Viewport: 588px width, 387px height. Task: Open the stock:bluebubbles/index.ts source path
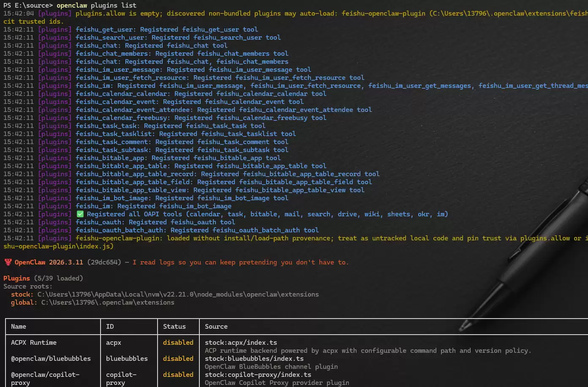coord(254,359)
